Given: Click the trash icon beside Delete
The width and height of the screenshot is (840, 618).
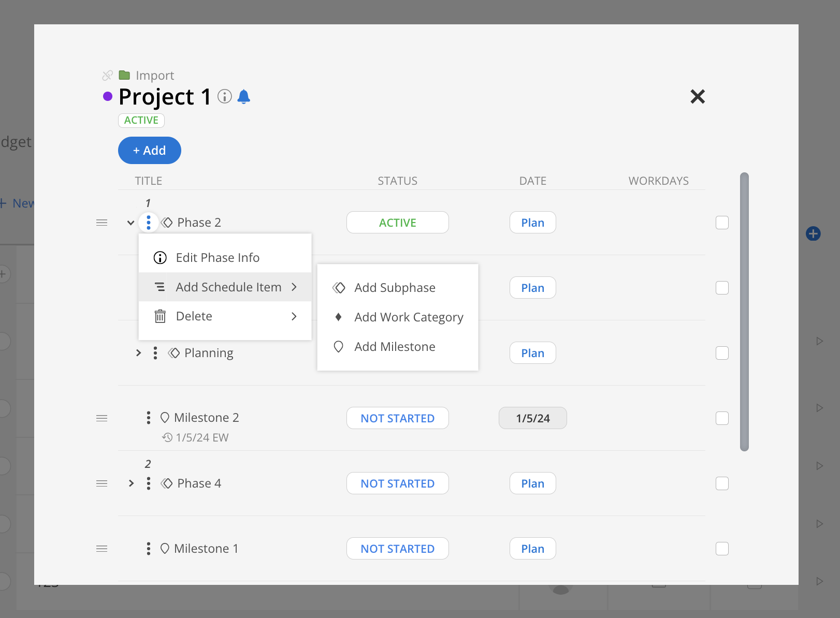Looking at the screenshot, I should (x=160, y=316).
